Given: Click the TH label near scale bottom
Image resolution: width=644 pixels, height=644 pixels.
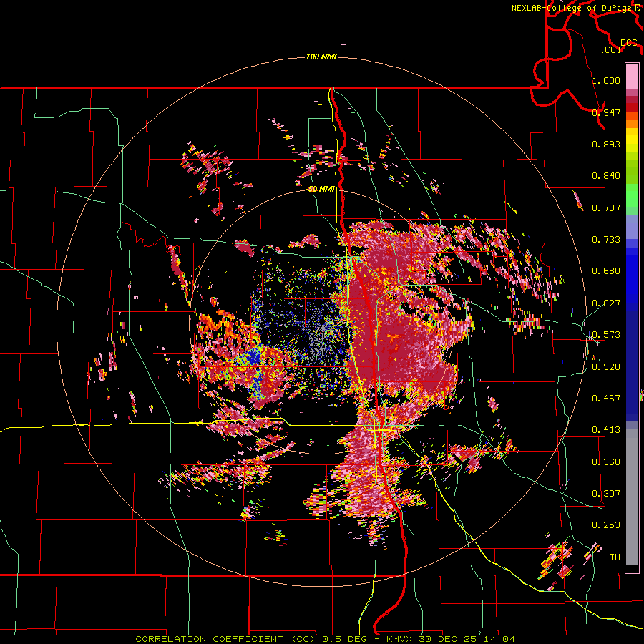Looking at the screenshot, I should click(615, 557).
